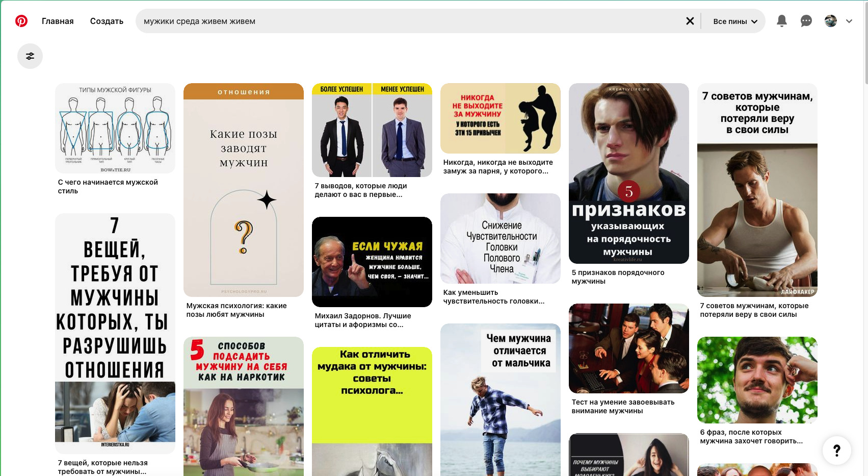Open Pinterest home via the logo
This screenshot has width=868, height=476.
click(x=21, y=21)
